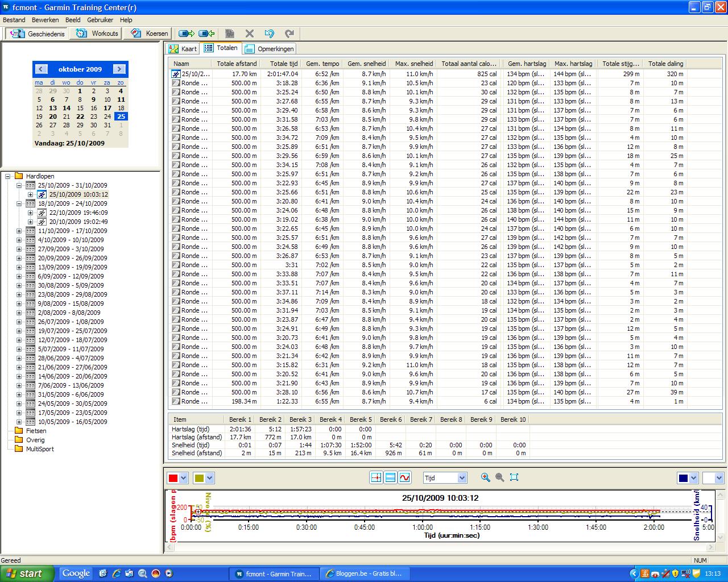Click the fit chart to window icon

(514, 477)
